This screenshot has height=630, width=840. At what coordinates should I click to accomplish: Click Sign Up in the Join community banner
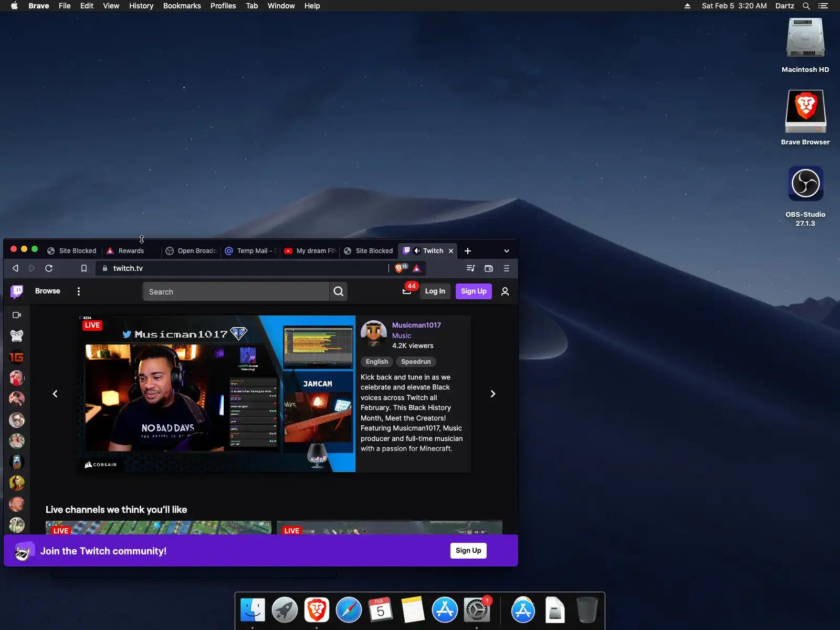click(468, 551)
